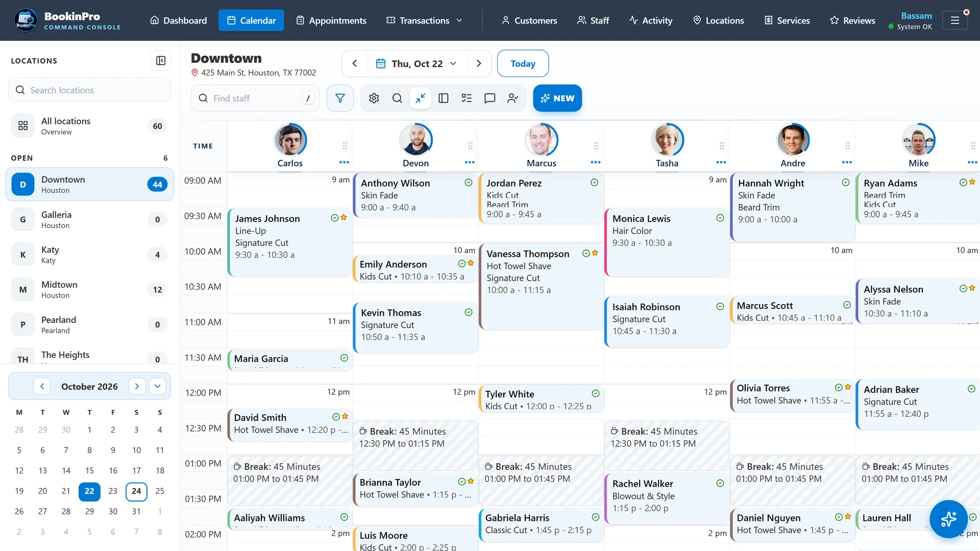
Task: Go to next month in mini calendar
Action: [x=137, y=386]
